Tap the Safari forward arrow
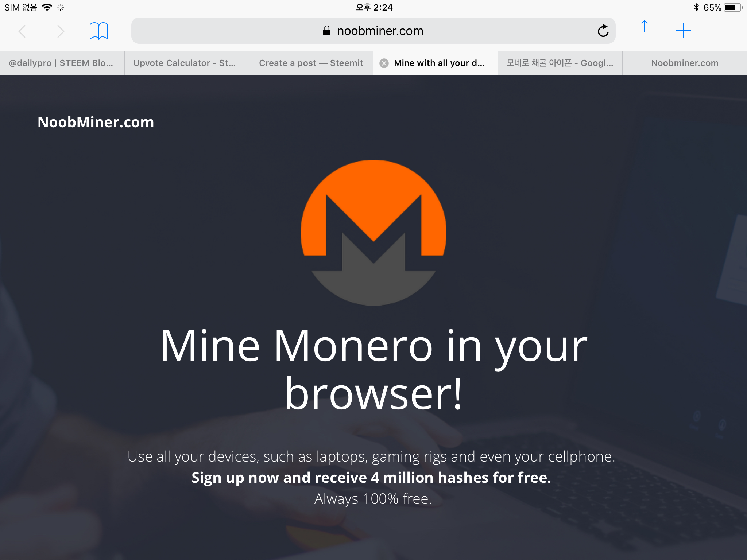This screenshot has height=560, width=747. click(61, 31)
